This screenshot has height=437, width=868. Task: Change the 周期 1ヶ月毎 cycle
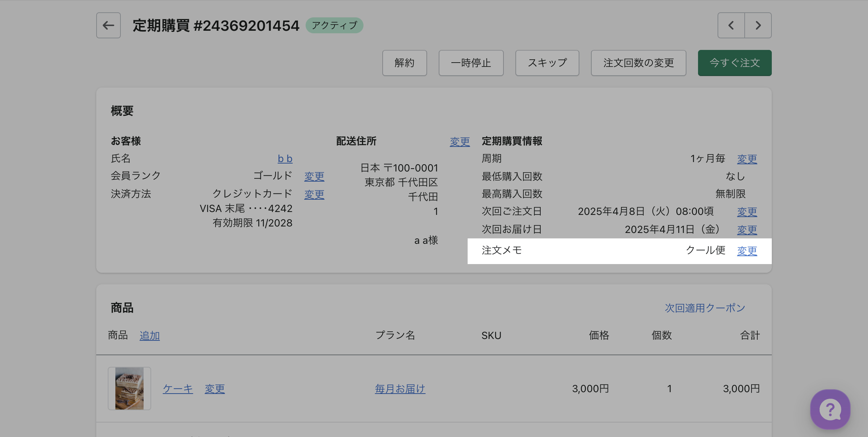point(747,159)
